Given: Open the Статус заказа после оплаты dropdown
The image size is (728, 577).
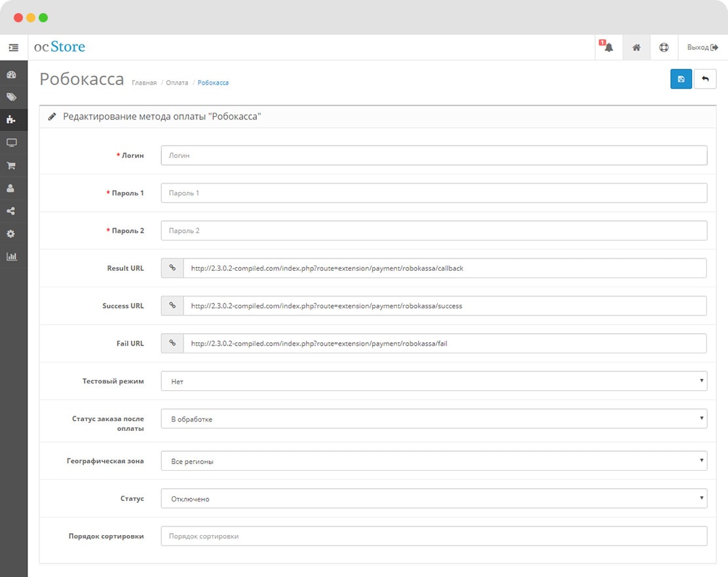Looking at the screenshot, I should point(434,418).
